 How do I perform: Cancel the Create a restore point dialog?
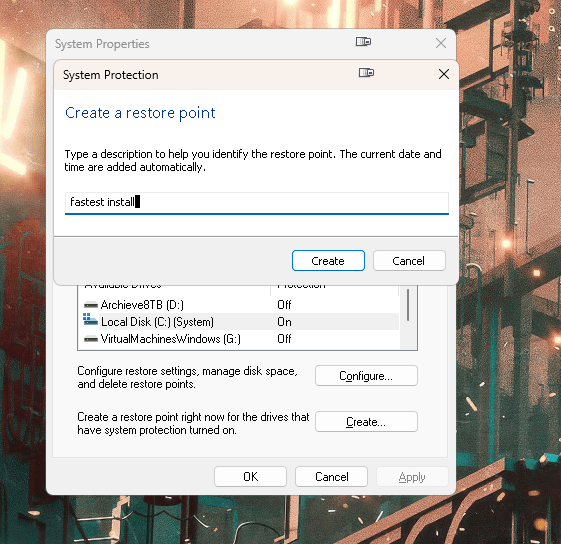point(409,261)
